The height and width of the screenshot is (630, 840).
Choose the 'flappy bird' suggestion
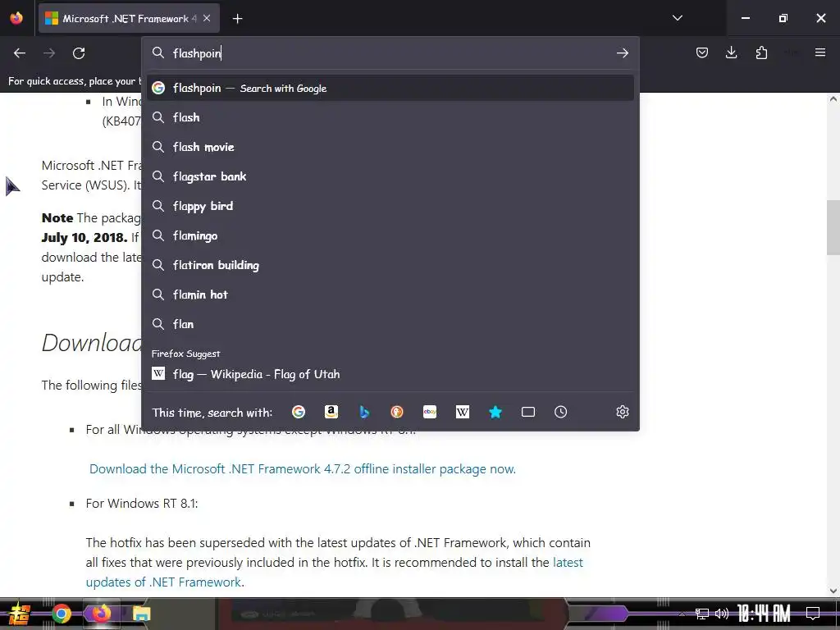tap(390, 206)
